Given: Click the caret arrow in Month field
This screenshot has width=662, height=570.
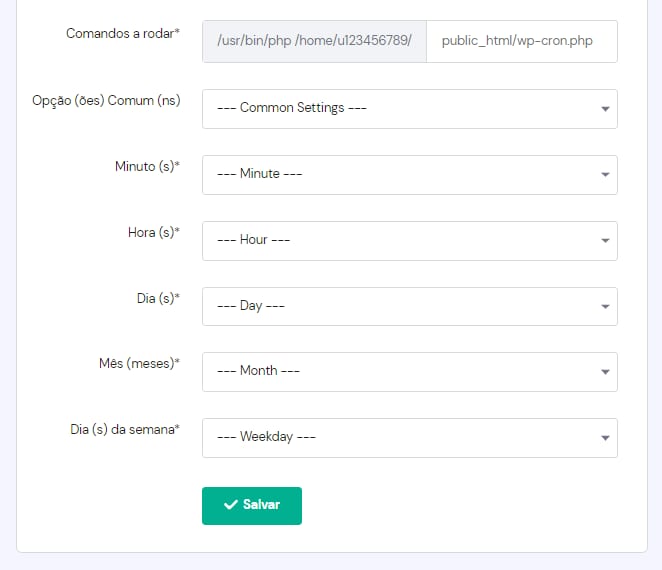Looking at the screenshot, I should 605,372.
